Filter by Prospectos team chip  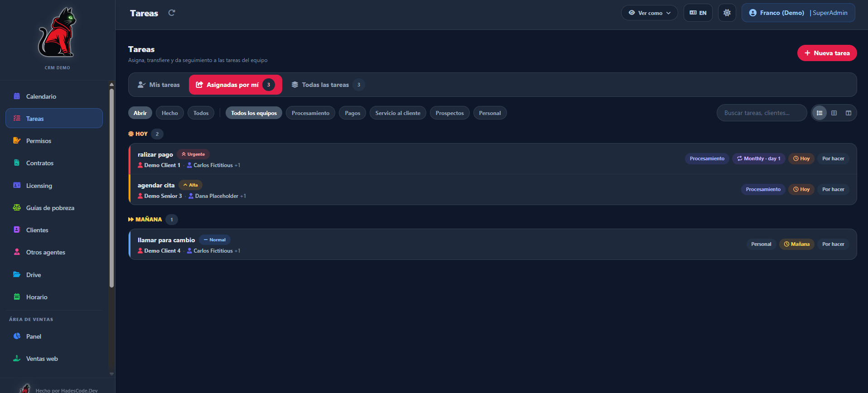pos(449,113)
